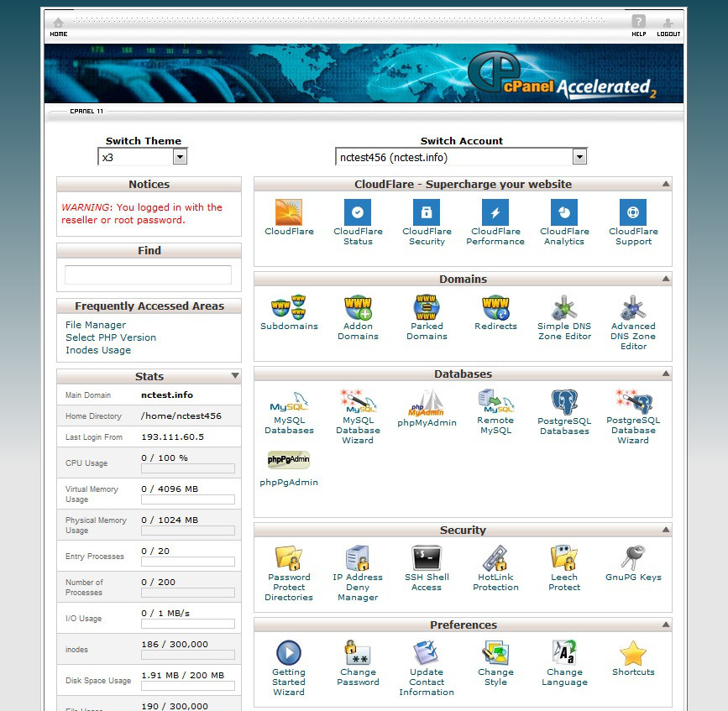Open Advanced DNS Zone Editor icon

[x=633, y=307]
